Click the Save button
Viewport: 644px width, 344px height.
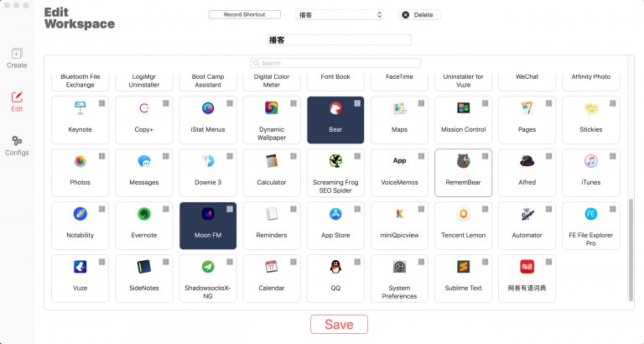click(x=339, y=324)
